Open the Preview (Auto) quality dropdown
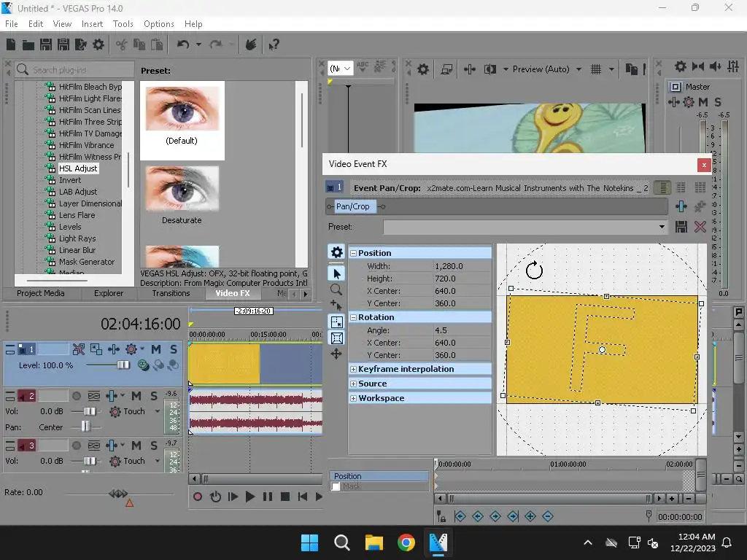This screenshot has height=560, width=747. pyautogui.click(x=578, y=69)
